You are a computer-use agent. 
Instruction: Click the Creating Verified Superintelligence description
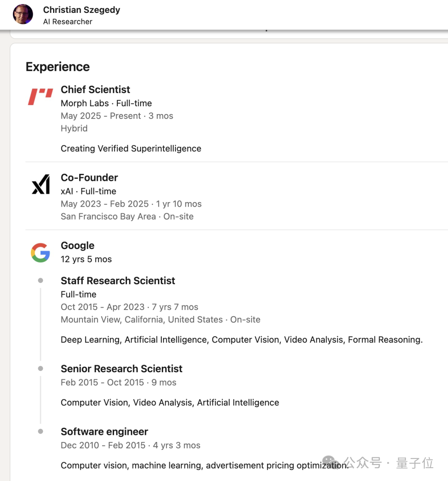pyautogui.click(x=131, y=149)
